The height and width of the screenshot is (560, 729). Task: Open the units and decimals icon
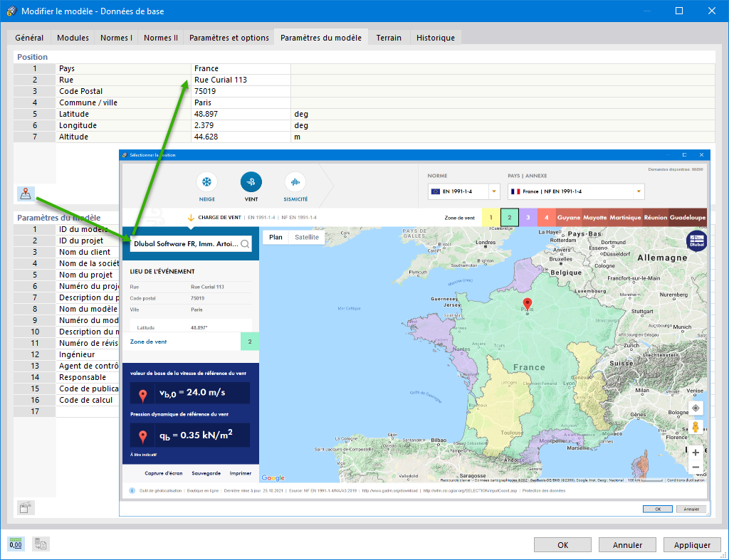click(16, 544)
